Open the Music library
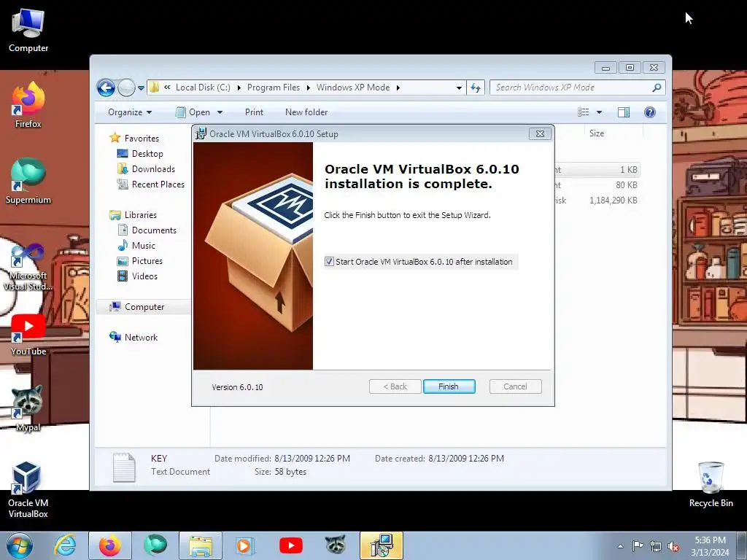Image resolution: width=747 pixels, height=560 pixels. (144, 245)
